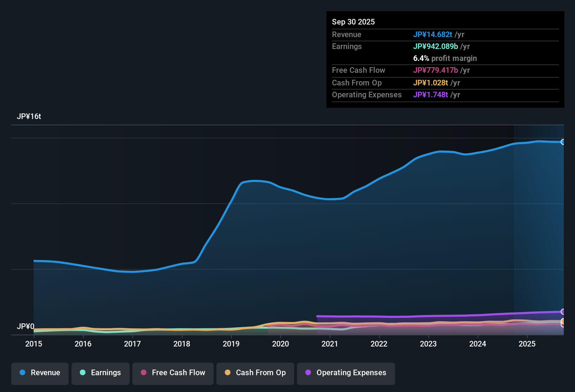Click the teal Earnings legend dot

[x=83, y=373]
